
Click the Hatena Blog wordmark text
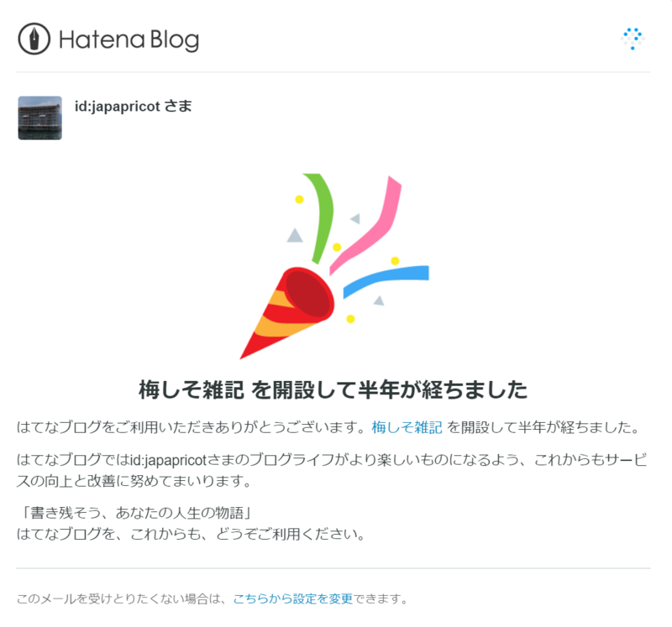(129, 40)
